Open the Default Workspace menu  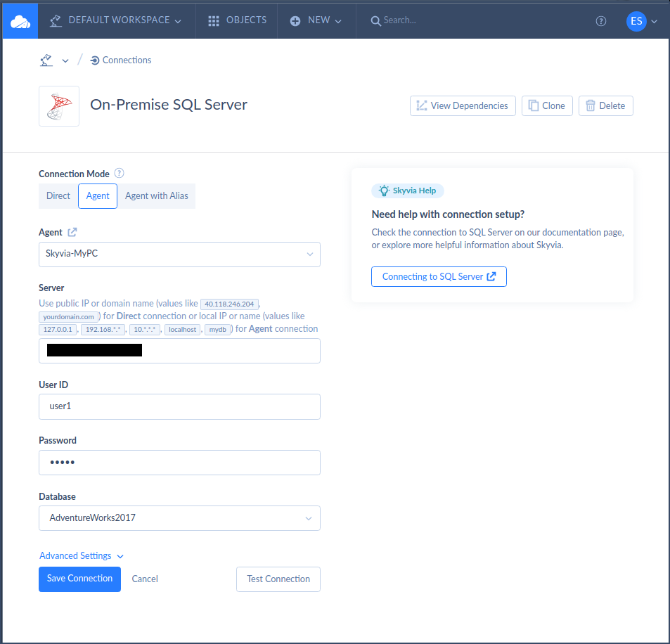(x=116, y=20)
